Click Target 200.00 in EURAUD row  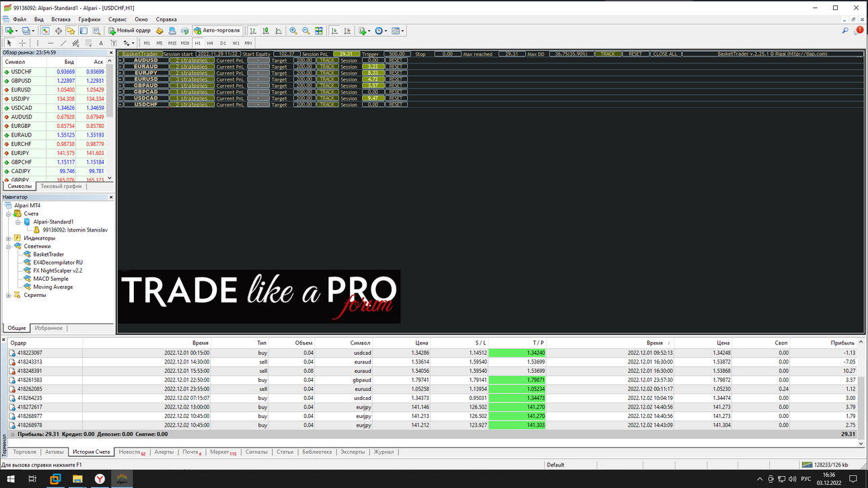tap(304, 67)
